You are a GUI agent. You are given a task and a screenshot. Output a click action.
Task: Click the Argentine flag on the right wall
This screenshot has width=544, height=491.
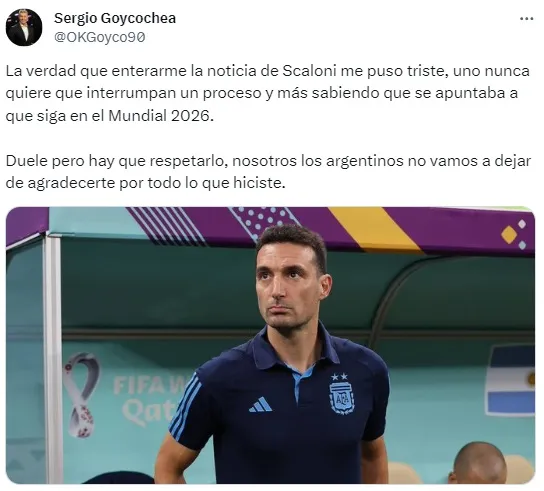click(x=511, y=381)
